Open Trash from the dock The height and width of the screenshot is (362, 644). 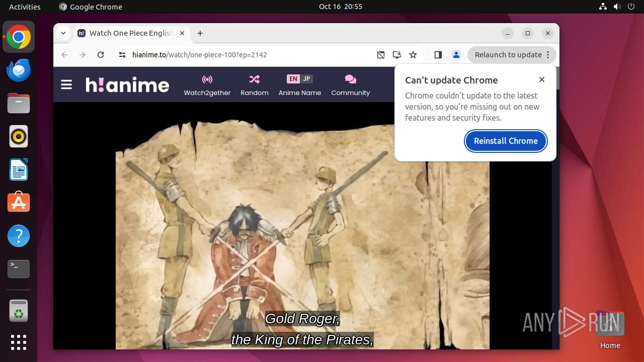(x=19, y=311)
